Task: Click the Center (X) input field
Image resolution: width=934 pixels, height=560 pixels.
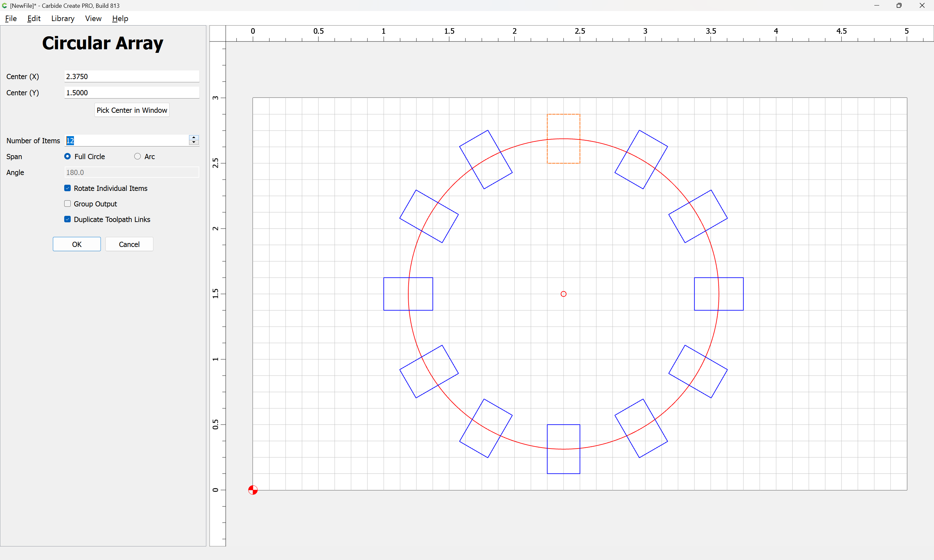Action: tap(132, 76)
